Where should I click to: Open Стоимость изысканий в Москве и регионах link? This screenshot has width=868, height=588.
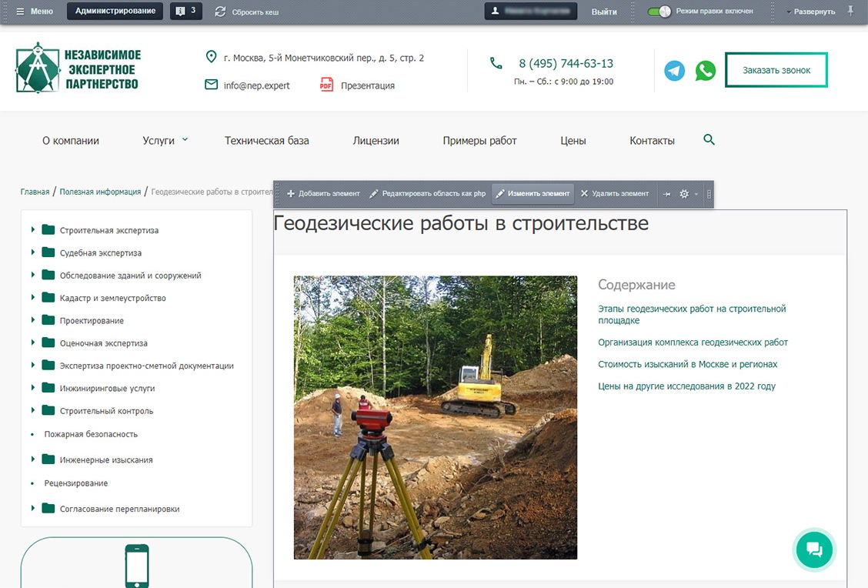point(687,364)
